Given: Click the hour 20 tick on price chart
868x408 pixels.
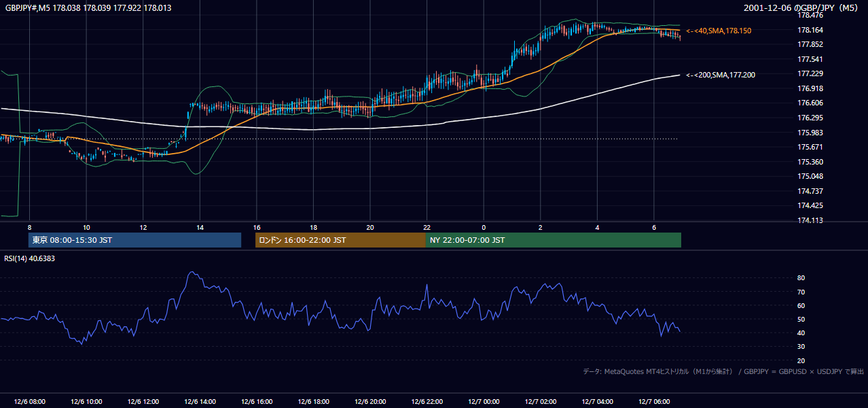Looking at the screenshot, I should 370,227.
